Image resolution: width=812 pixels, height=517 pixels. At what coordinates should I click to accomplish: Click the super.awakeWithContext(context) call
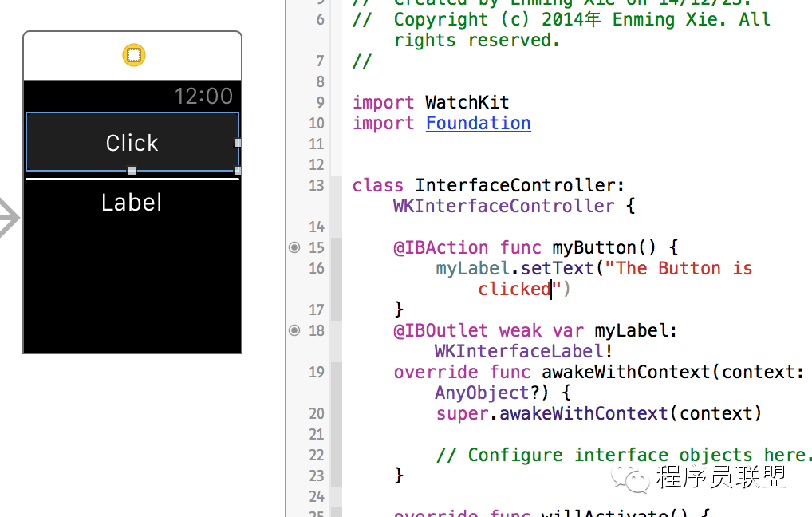click(x=599, y=413)
